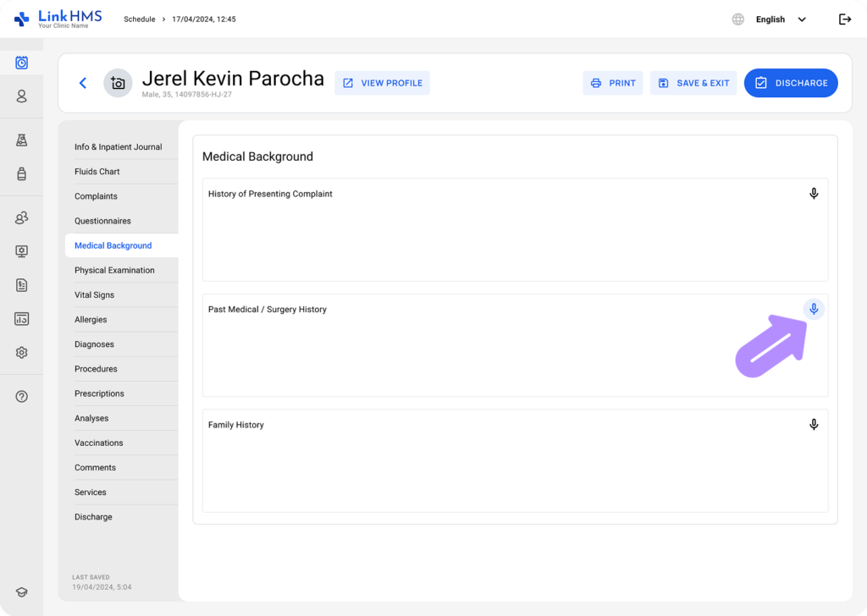
Task: Go back using the left chevron arrow
Action: [x=83, y=83]
